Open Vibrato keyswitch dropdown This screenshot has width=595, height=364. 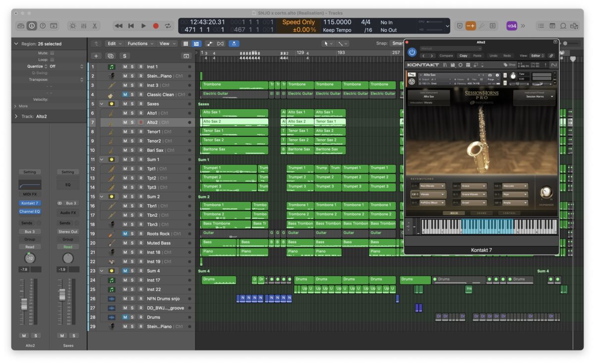click(432, 194)
